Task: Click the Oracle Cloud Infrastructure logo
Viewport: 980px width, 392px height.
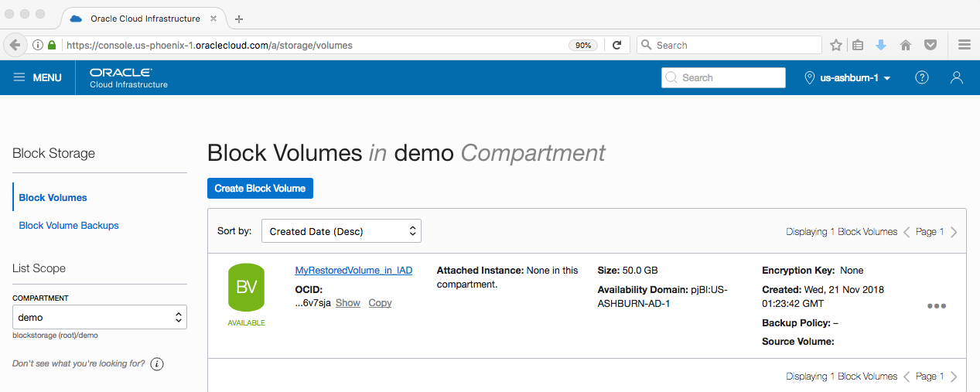Action: point(128,77)
